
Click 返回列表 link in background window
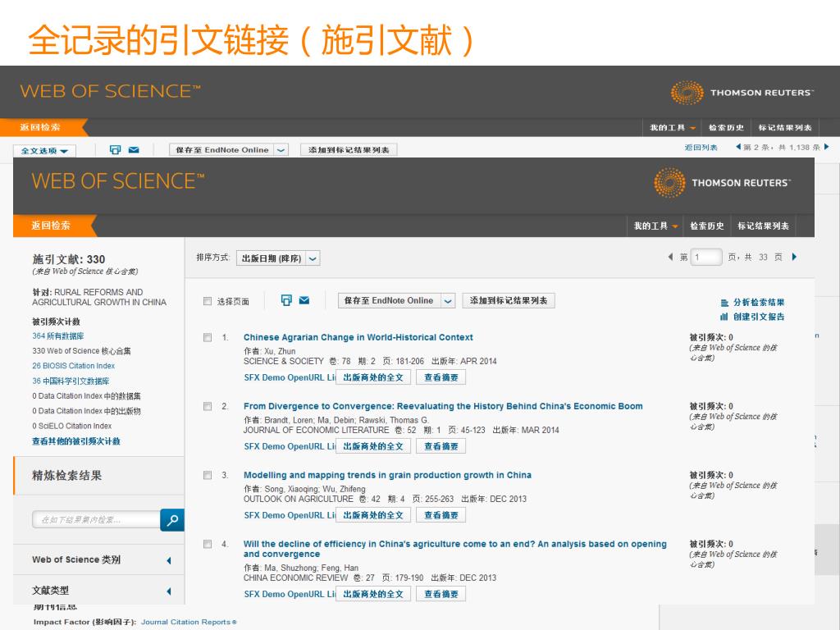[x=701, y=148]
